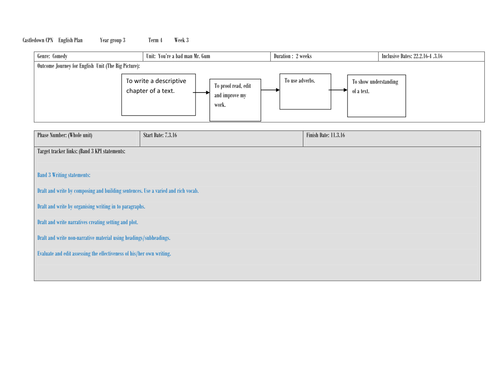Select the Duration: 2 weeks cell
Viewport: 500px width, 386px height.
(324, 56)
